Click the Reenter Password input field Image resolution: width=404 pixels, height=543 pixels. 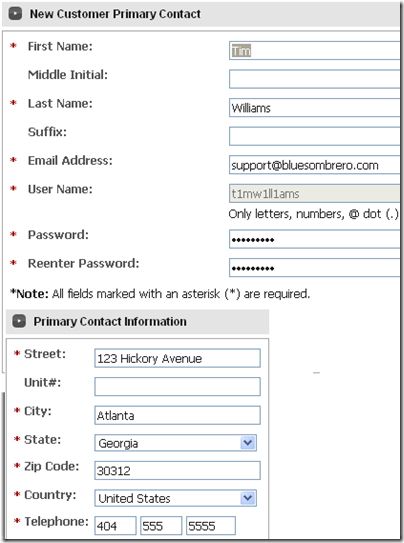315,268
